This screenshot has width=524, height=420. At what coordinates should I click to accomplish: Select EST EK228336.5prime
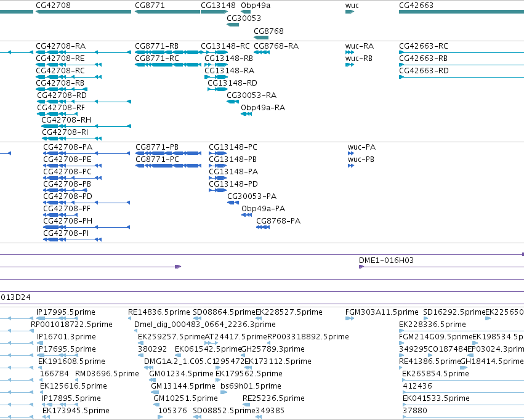432,325
